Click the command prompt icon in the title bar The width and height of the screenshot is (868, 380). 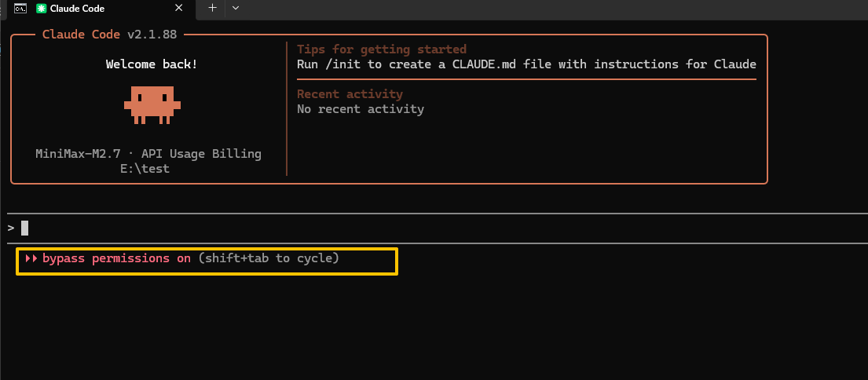point(20,9)
